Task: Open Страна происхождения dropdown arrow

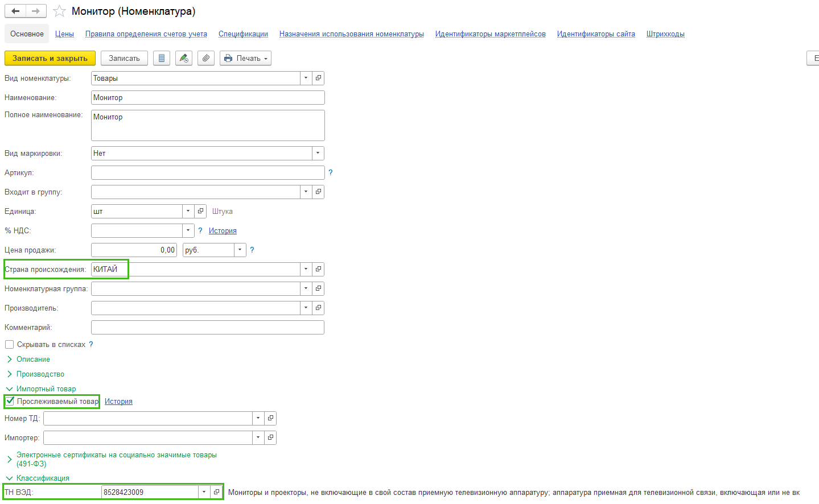Action: coord(306,269)
